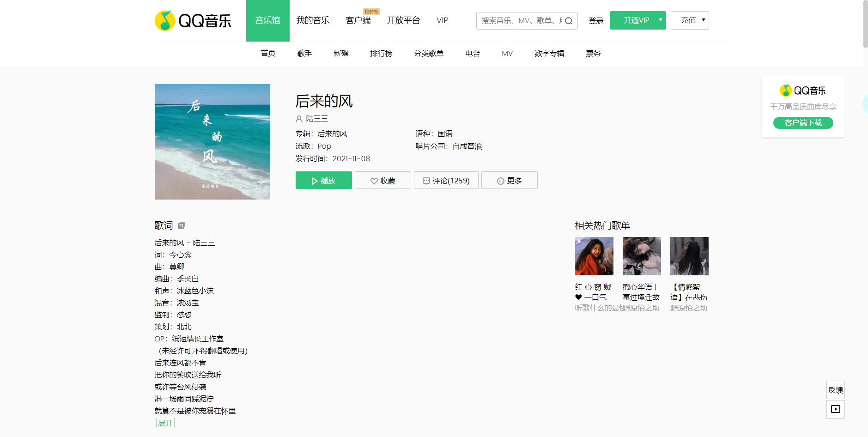Add song to favorites with 收藏 heart button

tap(382, 181)
